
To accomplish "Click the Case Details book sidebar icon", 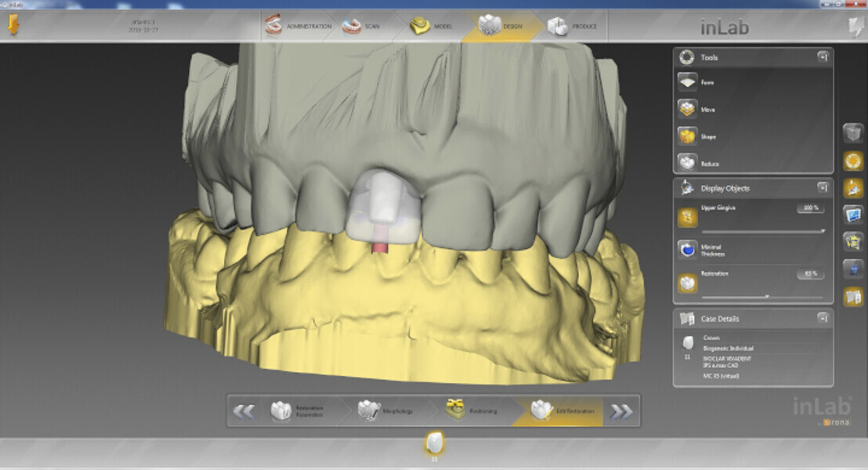I will click(853, 297).
